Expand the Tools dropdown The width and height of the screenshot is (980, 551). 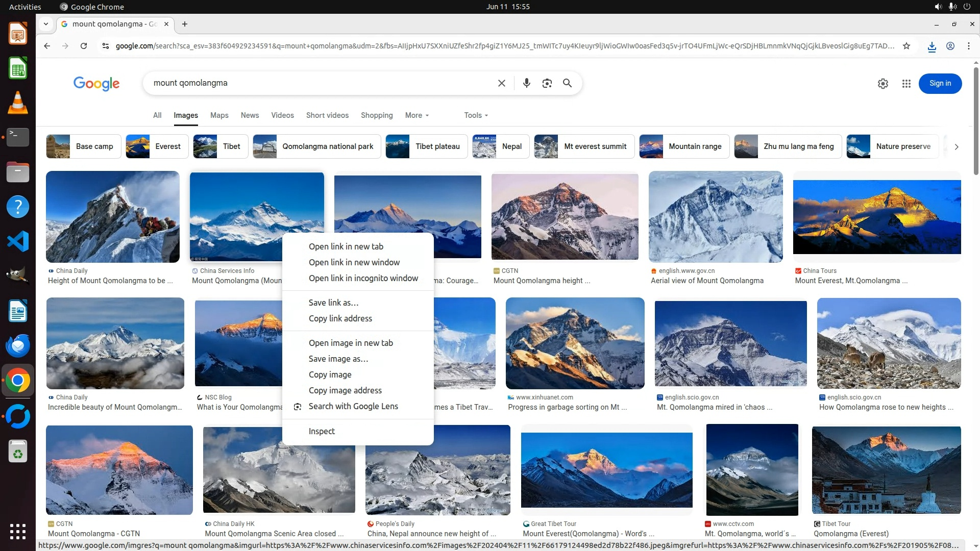coord(476,115)
